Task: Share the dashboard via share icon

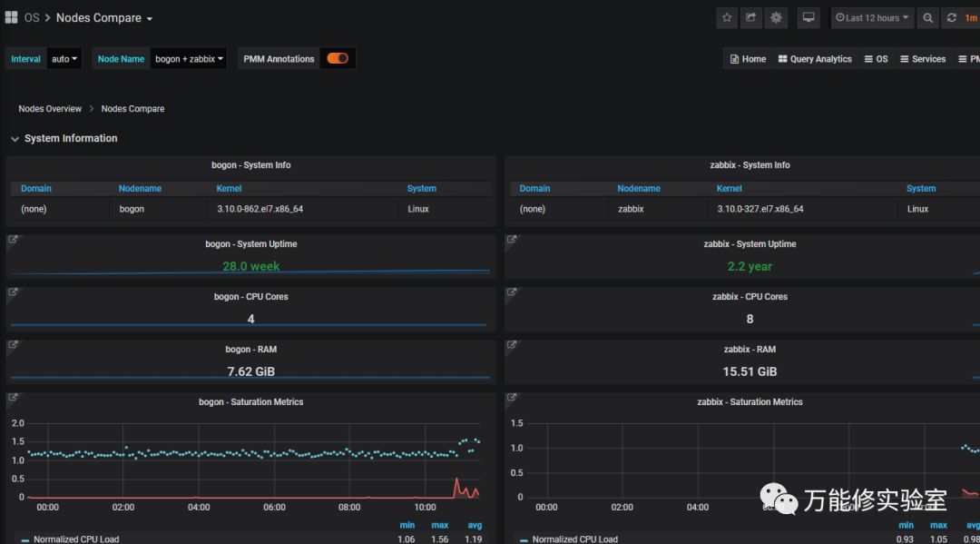Action: 751,17
